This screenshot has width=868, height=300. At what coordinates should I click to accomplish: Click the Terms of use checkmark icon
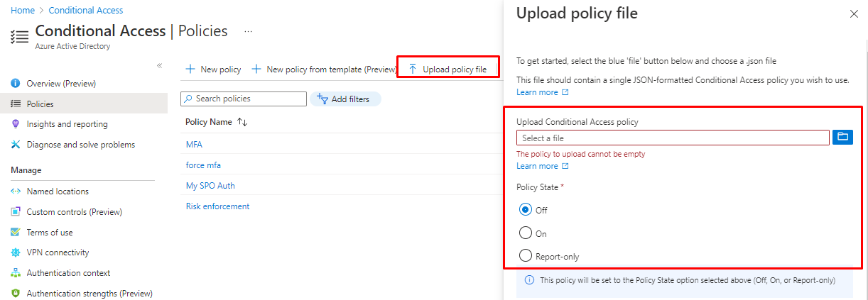[x=16, y=233]
